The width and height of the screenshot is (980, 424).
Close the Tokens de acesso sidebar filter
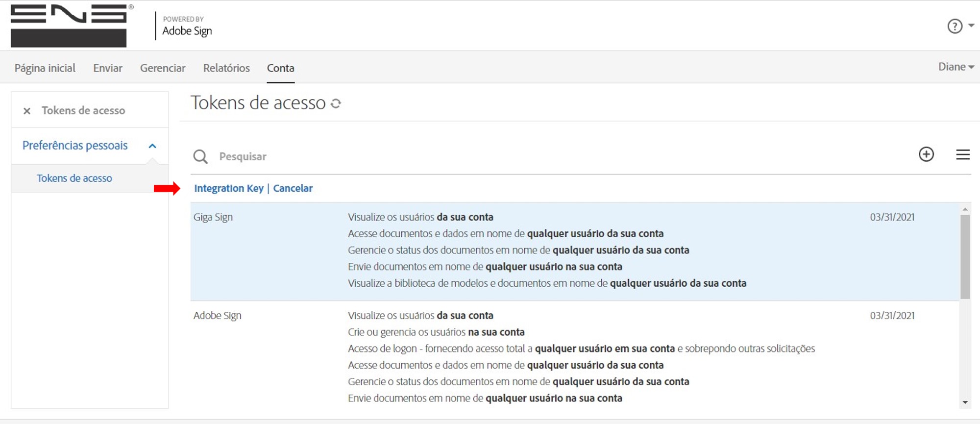tap(27, 111)
